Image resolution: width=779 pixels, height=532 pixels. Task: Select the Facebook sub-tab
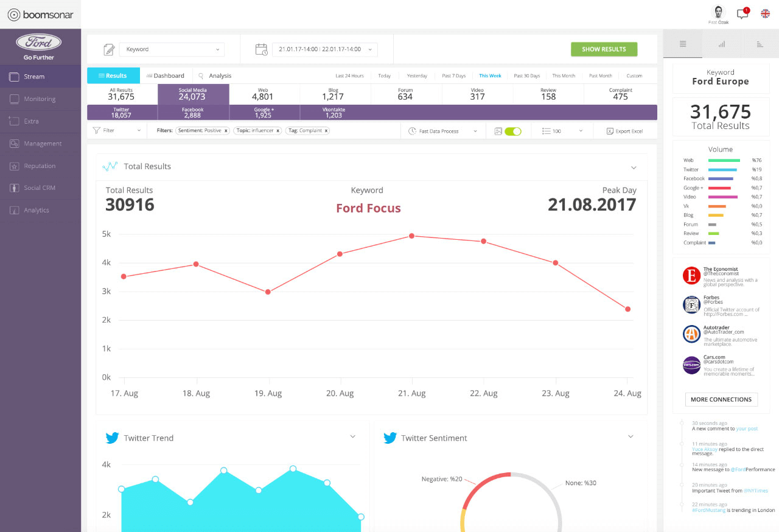click(x=193, y=113)
